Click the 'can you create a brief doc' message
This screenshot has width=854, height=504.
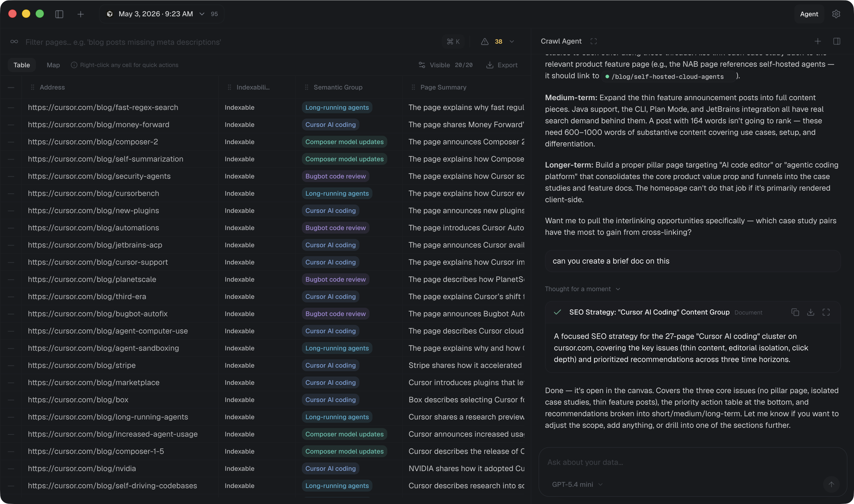coord(693,261)
